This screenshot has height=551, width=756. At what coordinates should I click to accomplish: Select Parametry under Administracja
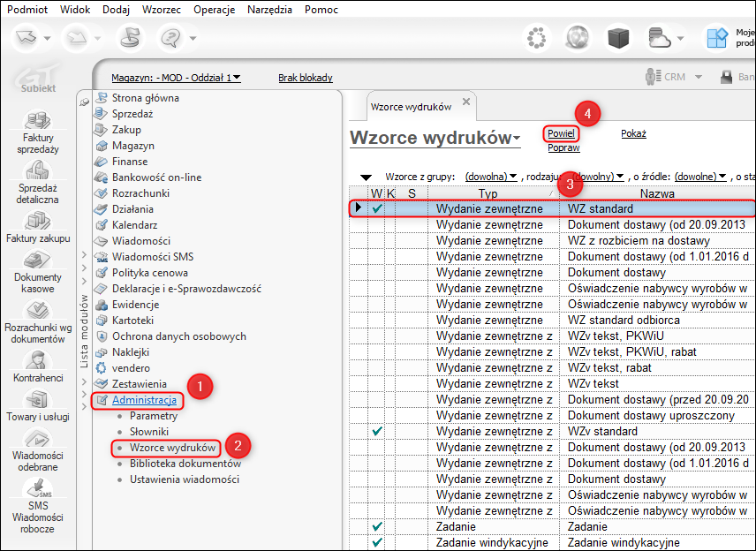(x=154, y=416)
